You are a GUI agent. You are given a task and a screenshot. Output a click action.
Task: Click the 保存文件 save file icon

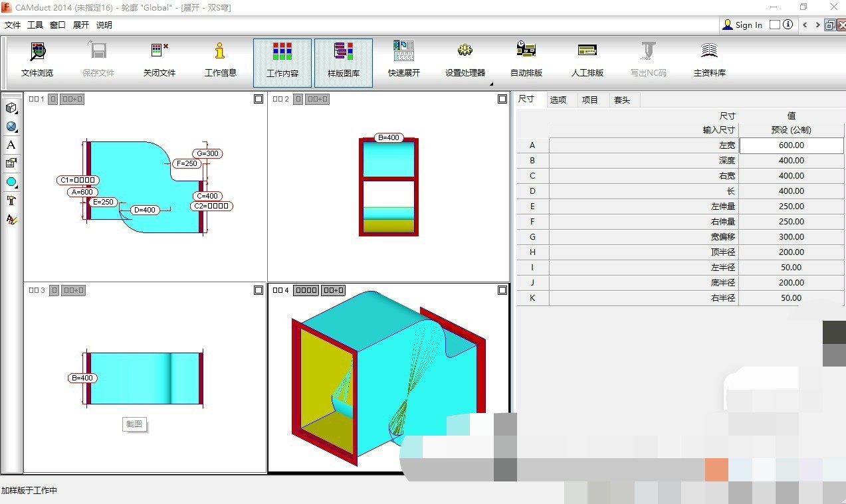coord(98,52)
